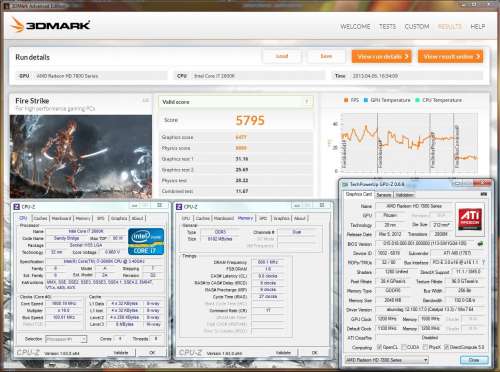Click the Bus Interface question mark icon
This screenshot has width=500, height=372.
coord(483,262)
